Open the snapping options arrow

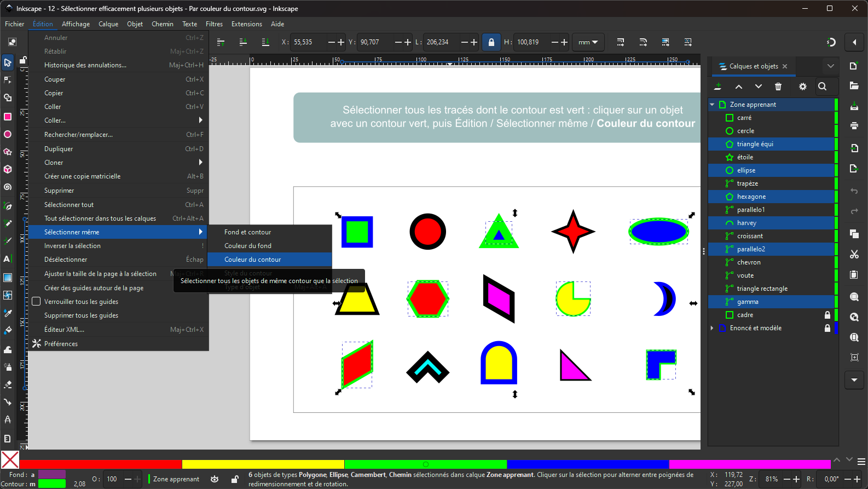[x=854, y=42]
